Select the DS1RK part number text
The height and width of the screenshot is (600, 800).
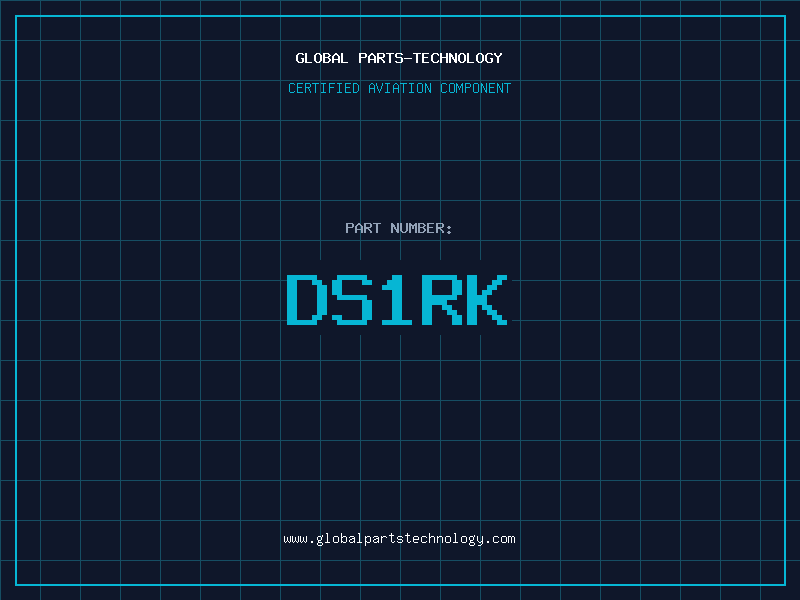click(397, 300)
